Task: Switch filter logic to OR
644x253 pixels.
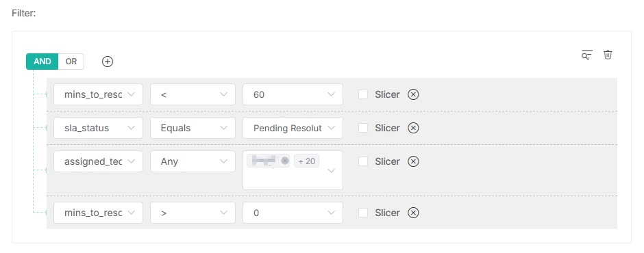Action: pyautogui.click(x=71, y=62)
